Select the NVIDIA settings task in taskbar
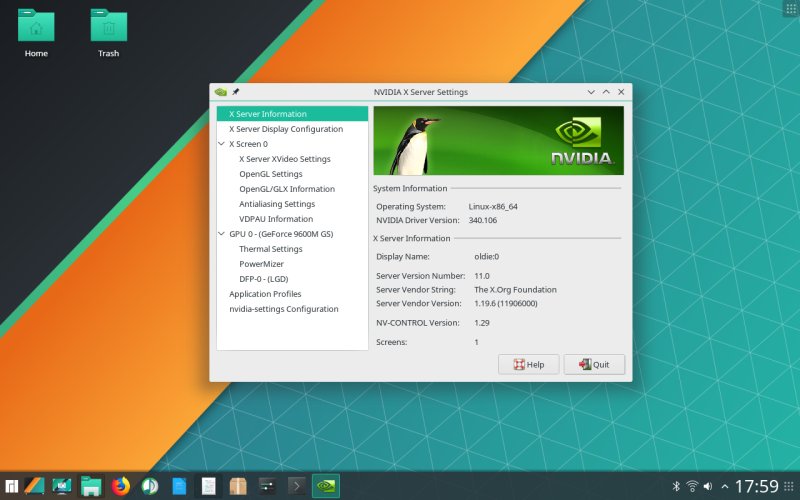Screen dimensions: 800x500 326,486
